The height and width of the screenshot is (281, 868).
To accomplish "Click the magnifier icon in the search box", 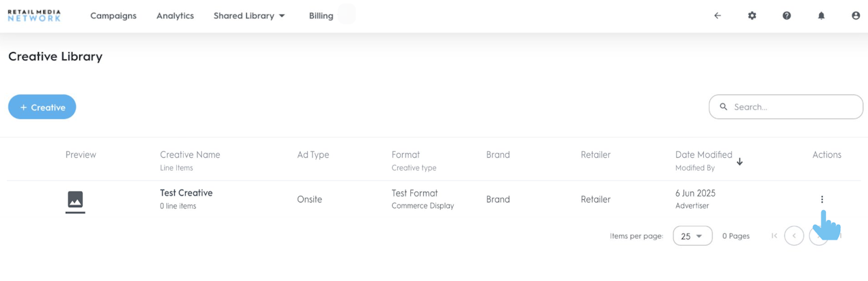I will (x=724, y=107).
